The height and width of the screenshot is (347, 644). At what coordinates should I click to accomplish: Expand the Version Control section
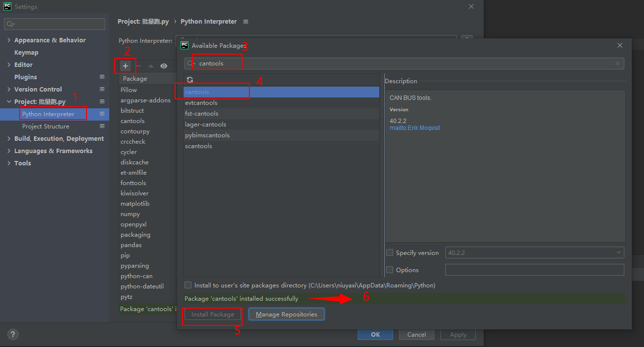[9, 89]
